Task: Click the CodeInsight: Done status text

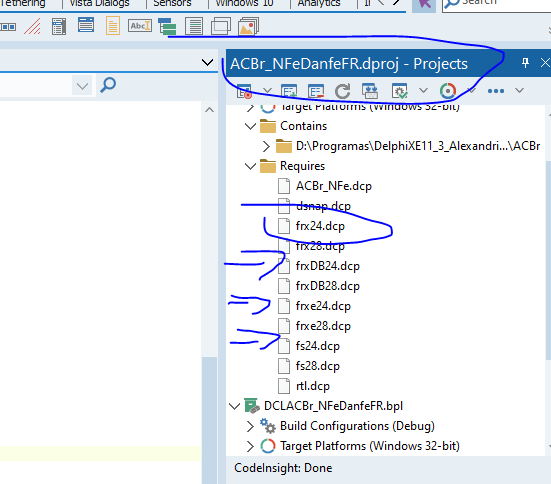Action: click(283, 468)
